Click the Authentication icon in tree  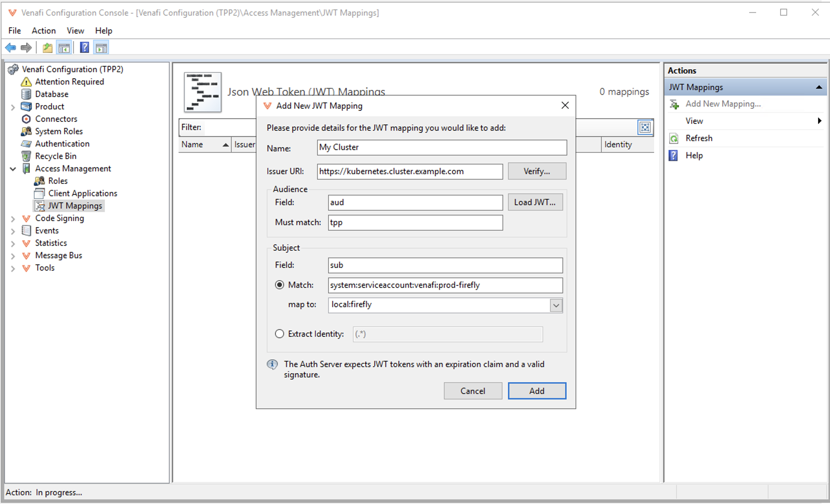pos(26,144)
